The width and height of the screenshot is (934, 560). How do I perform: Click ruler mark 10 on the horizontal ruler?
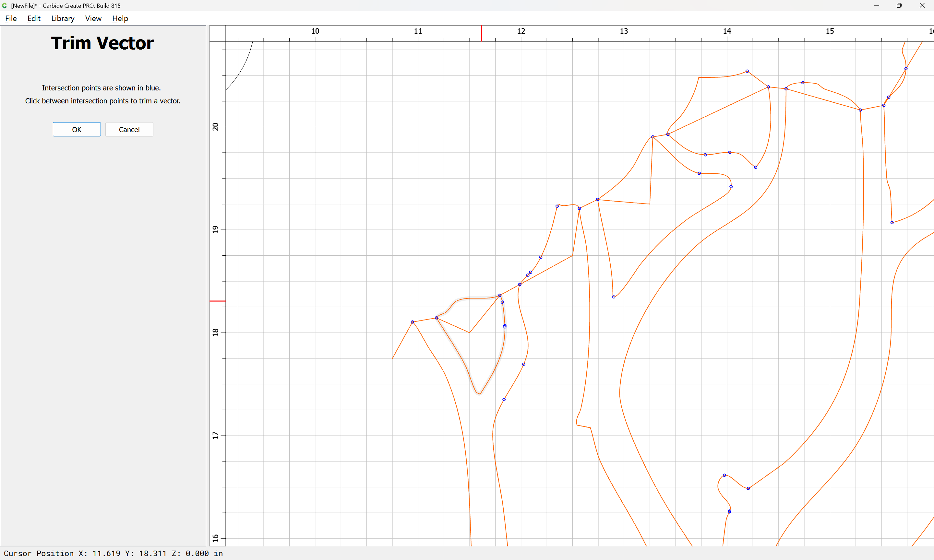pos(315,31)
